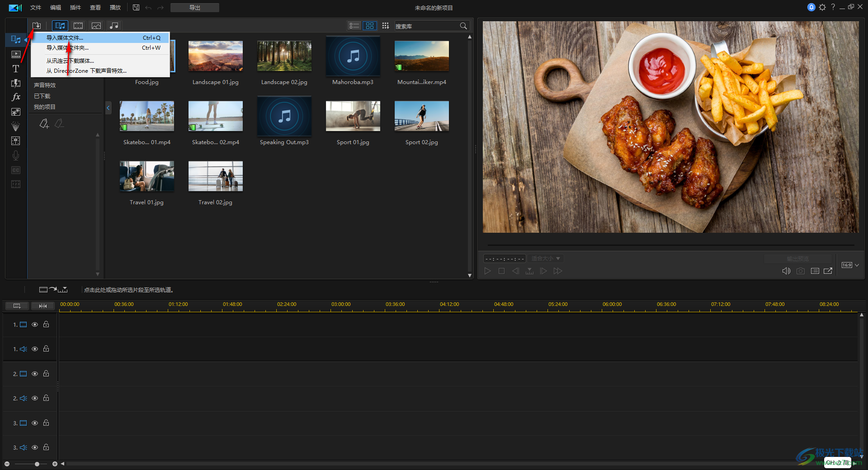Take a snapshot with camera icon
Viewport: 868px width, 470px height.
[801, 271]
